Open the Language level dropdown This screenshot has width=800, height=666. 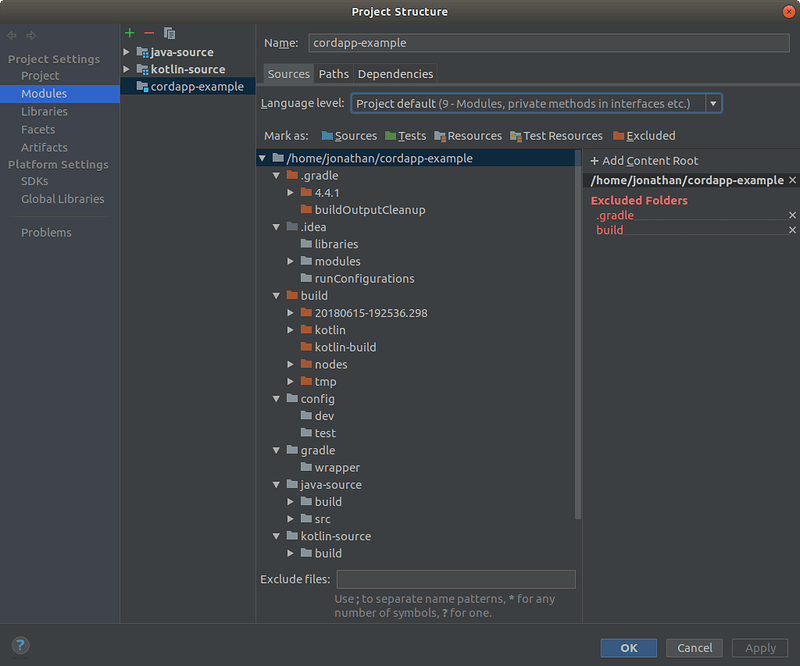[713, 104]
